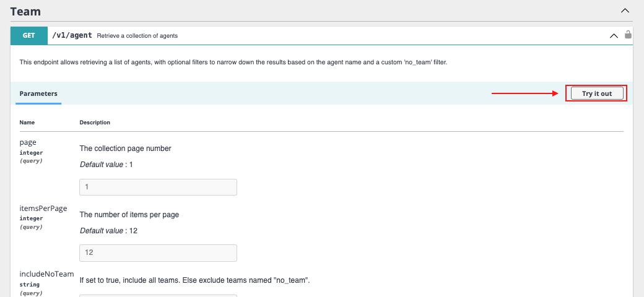The width and height of the screenshot is (644, 297).
Task: Click the Team section heading
Action: click(x=25, y=11)
